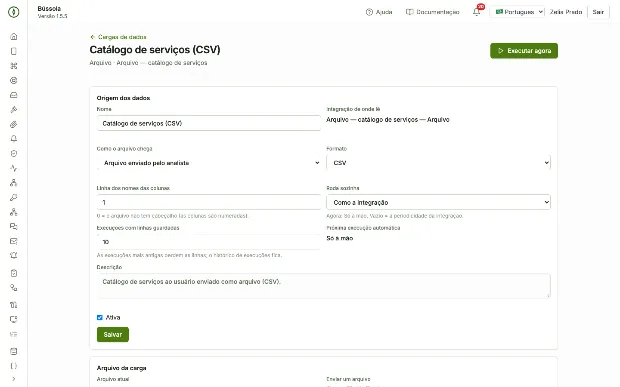The image size is (620, 387).
Task: Click the Sair logout button
Action: [x=598, y=12]
